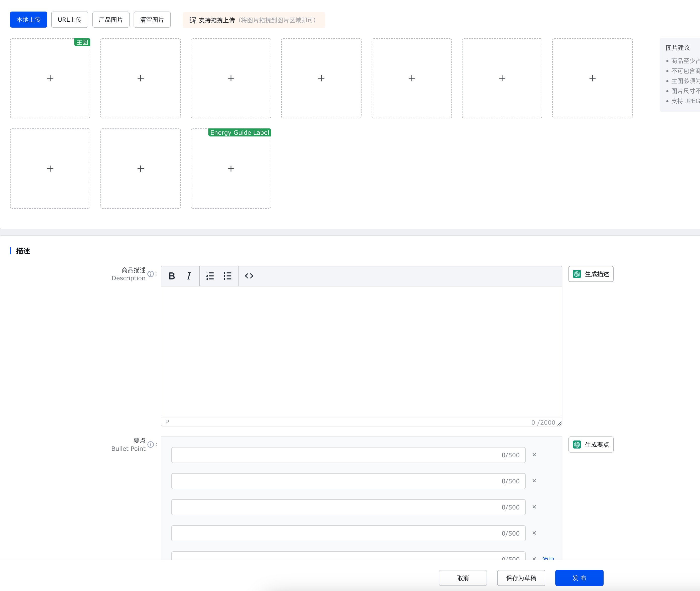The height and width of the screenshot is (591, 700).
Task: Open source code view in editor
Action: (249, 276)
